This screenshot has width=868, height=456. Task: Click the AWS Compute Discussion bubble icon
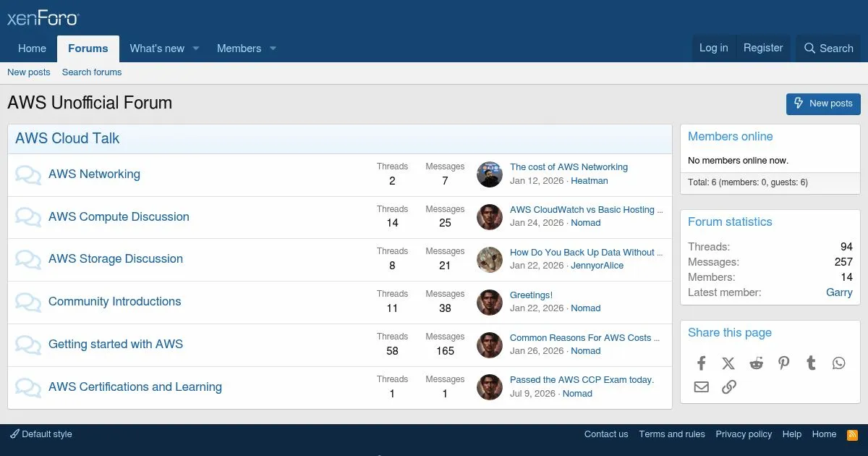28,218
